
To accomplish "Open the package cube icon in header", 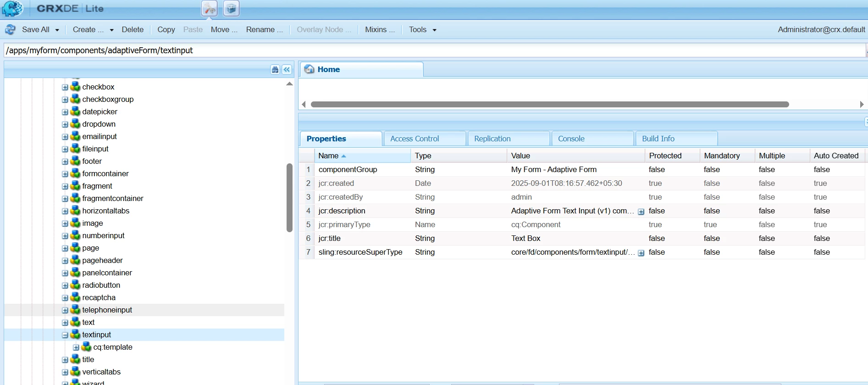I will (232, 8).
